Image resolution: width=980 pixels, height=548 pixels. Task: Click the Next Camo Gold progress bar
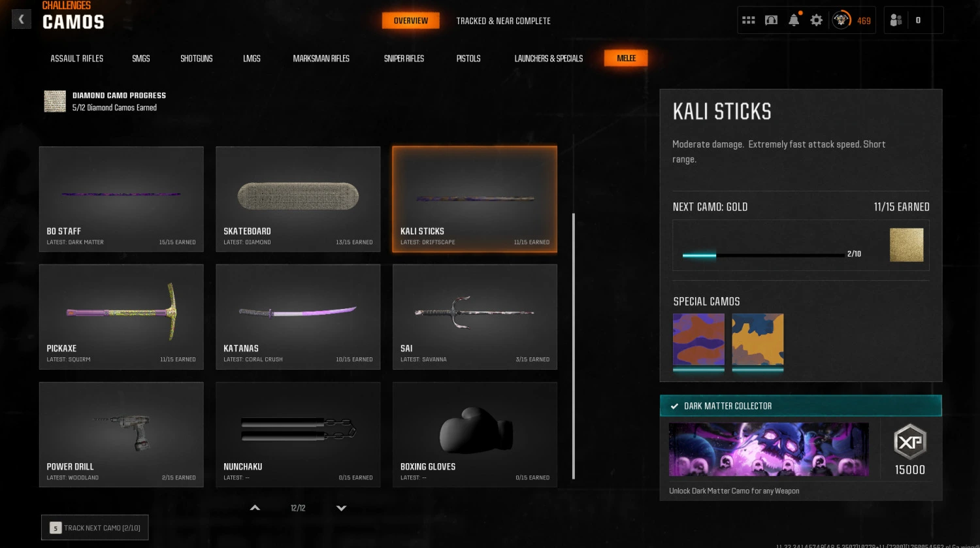tap(763, 255)
